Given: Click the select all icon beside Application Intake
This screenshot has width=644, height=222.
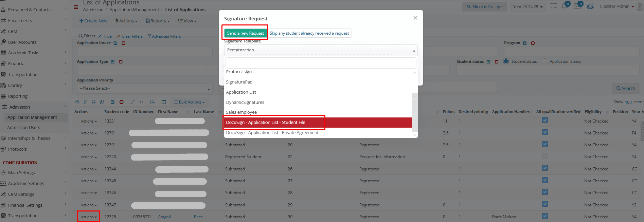Looking at the screenshot, I should tap(115, 43).
